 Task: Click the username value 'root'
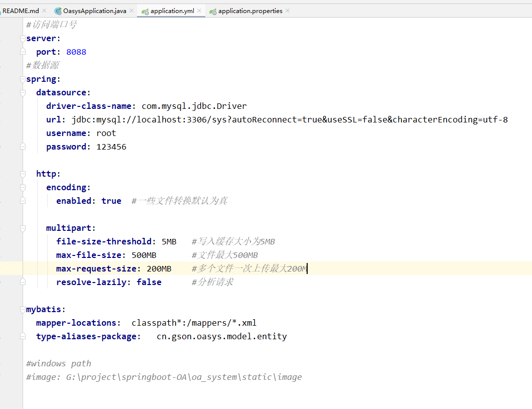point(106,133)
